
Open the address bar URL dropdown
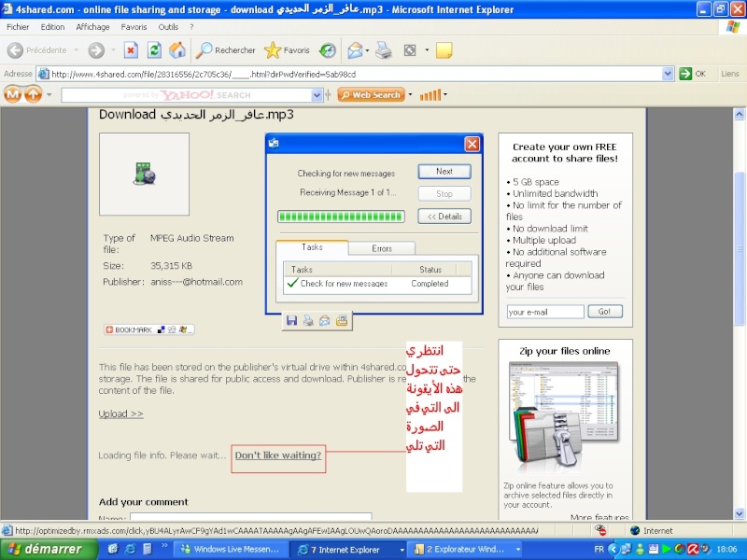[x=668, y=74]
